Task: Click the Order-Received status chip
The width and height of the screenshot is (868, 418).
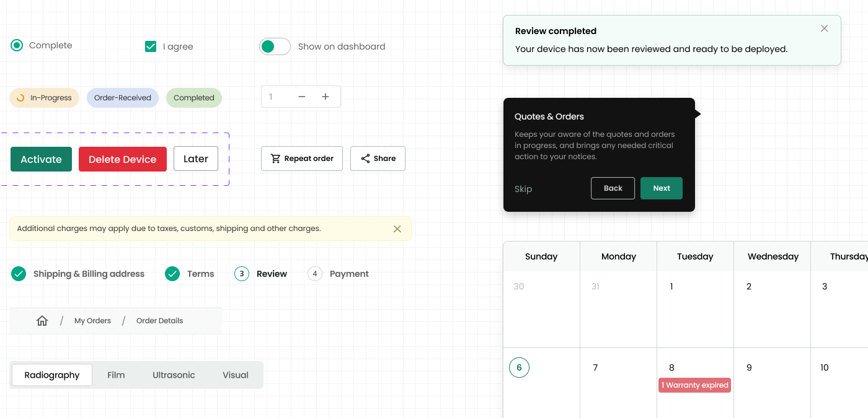Action: coord(123,98)
